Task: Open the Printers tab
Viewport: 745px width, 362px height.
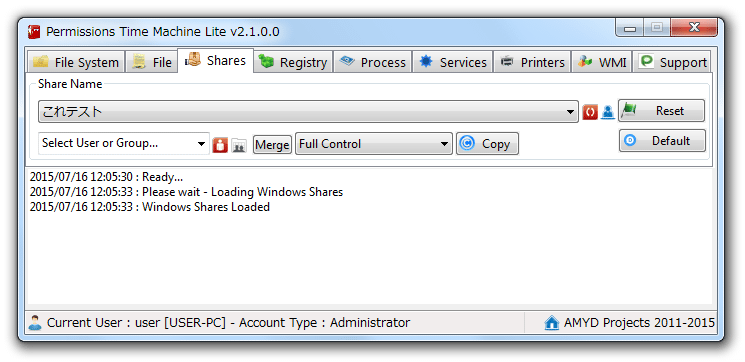Action: (x=533, y=62)
